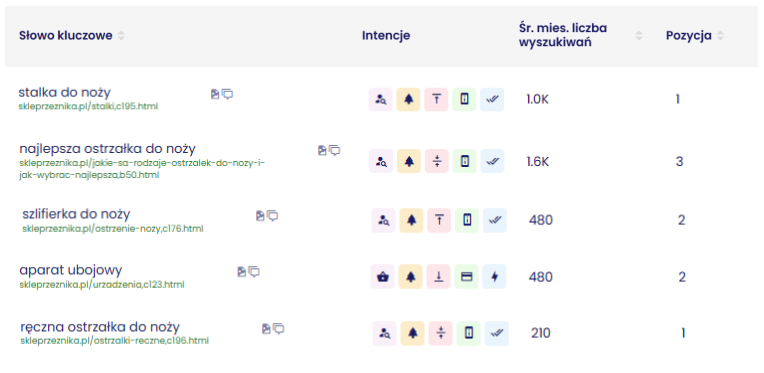
Task: Click the basket intent icon for aparat ubojowy
Action: tap(382, 277)
